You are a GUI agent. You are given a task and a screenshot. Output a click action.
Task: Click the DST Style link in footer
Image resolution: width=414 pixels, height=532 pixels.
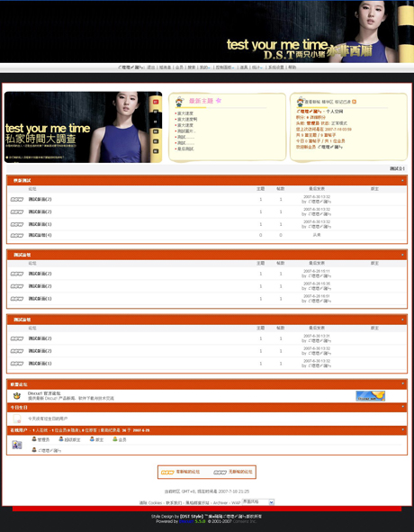(192, 517)
